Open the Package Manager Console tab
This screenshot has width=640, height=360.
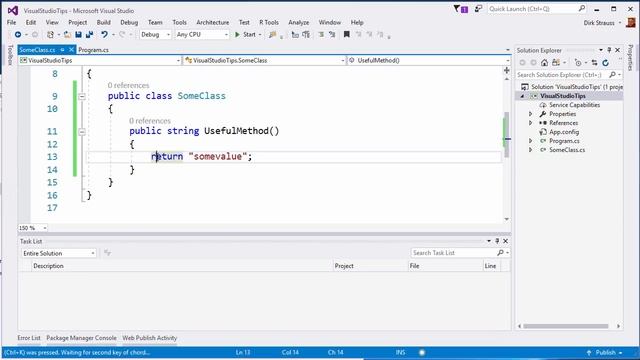coord(81,338)
